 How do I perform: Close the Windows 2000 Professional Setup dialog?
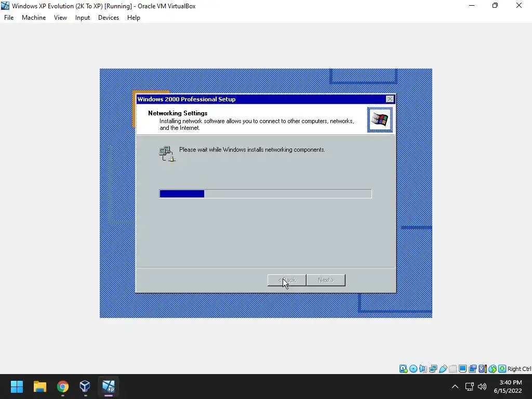(390, 99)
